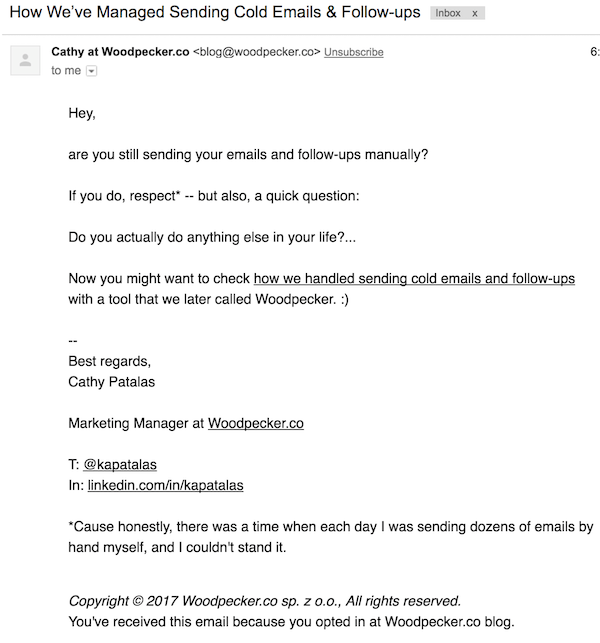This screenshot has width=600, height=643.
Task: Click the Unsubscribe link
Action: (x=354, y=52)
